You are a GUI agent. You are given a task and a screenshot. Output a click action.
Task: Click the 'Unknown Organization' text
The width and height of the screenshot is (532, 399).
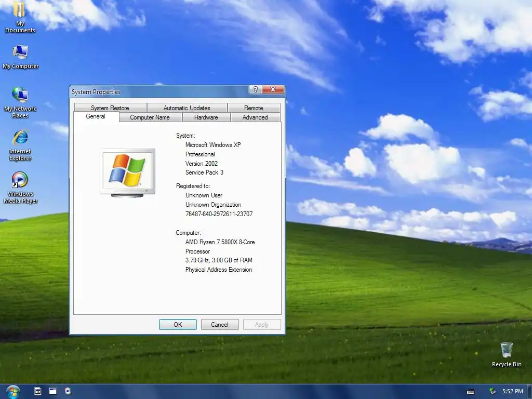[214, 205]
